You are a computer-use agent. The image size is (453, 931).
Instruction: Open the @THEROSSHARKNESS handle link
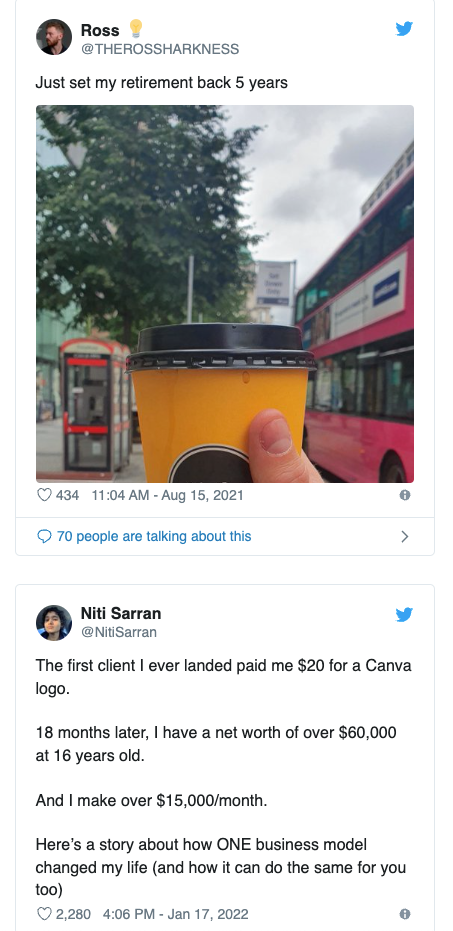(160, 49)
